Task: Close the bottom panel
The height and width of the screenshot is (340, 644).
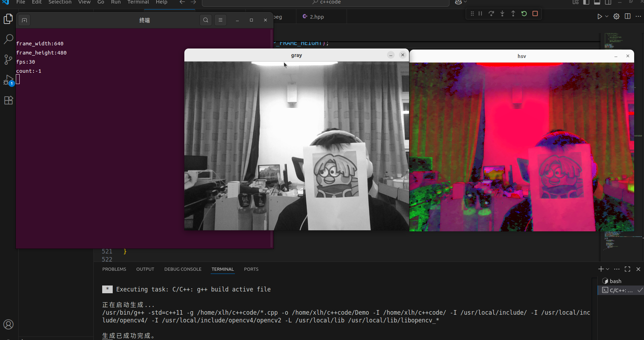Action: point(638,269)
